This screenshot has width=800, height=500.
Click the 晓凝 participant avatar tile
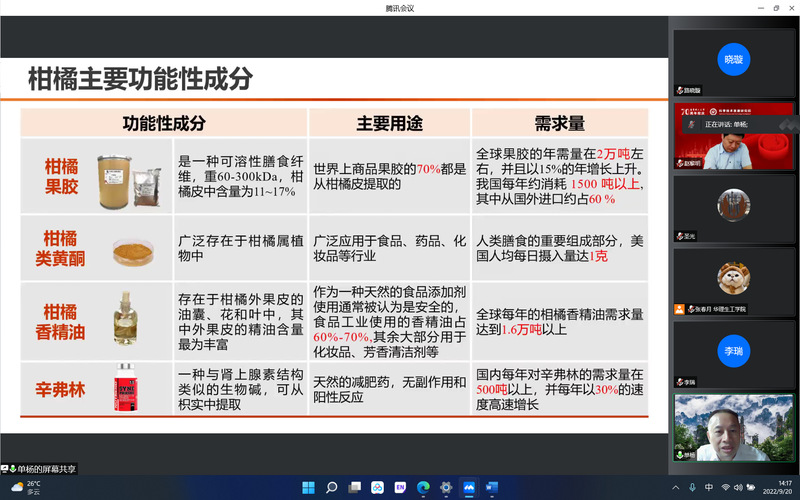734,60
